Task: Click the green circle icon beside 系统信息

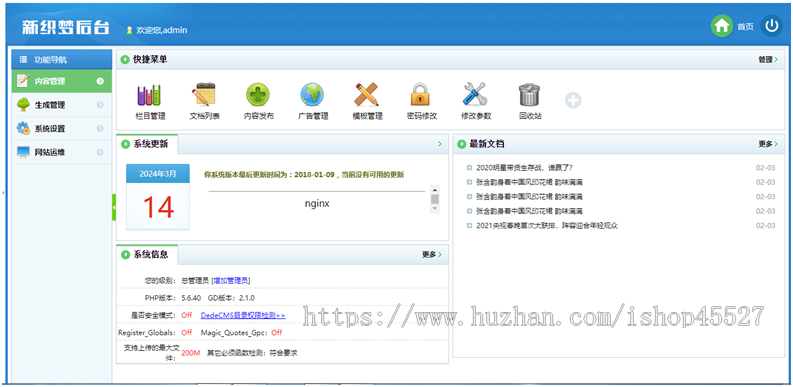Action: [x=125, y=254]
